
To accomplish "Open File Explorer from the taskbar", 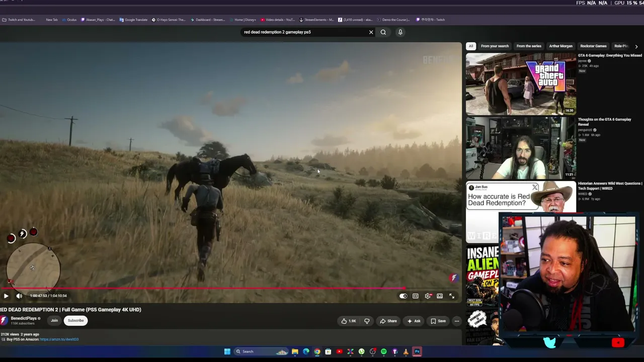I will coord(295,351).
